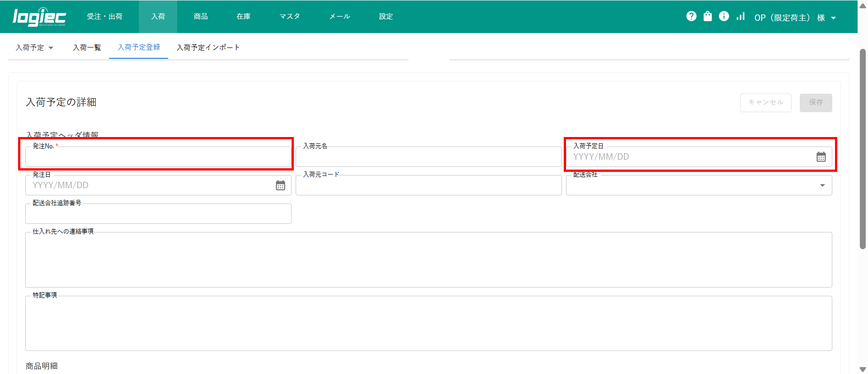This screenshot has height=374, width=868.
Task: Open the help question mark icon
Action: coord(691,16)
